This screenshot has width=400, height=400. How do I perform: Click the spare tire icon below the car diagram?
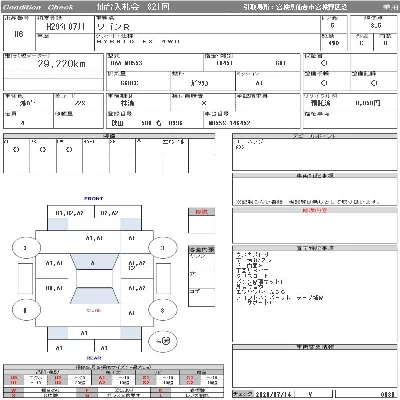(163, 341)
